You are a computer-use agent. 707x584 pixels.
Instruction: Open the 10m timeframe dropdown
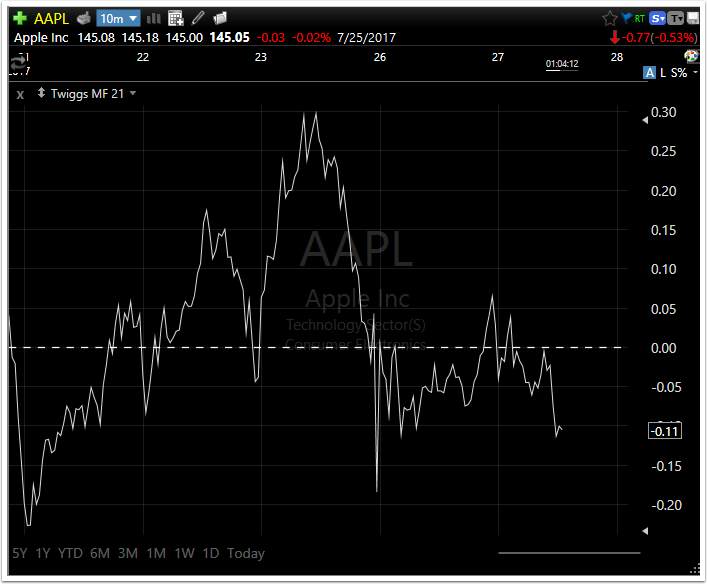(119, 18)
